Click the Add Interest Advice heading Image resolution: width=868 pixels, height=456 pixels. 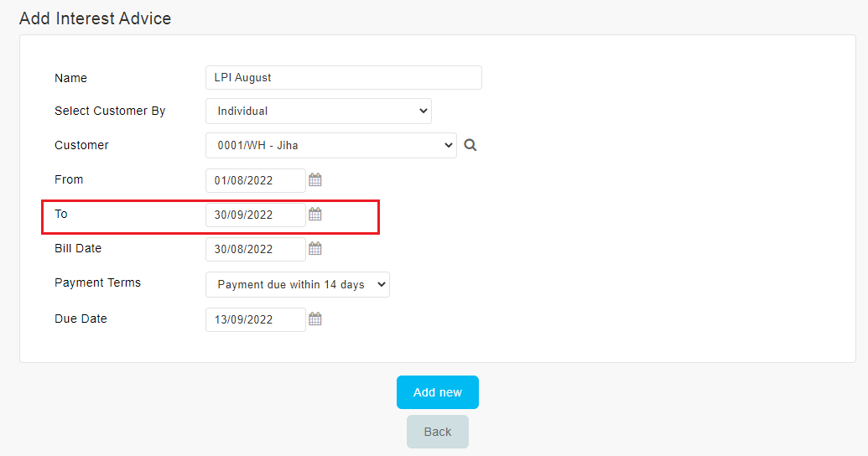tap(96, 18)
